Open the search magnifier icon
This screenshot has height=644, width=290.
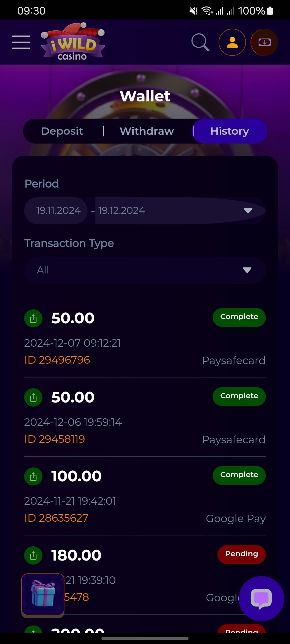pos(200,42)
